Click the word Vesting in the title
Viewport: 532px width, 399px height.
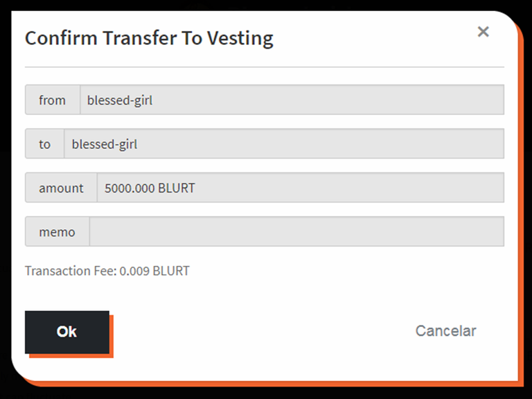[x=240, y=38]
